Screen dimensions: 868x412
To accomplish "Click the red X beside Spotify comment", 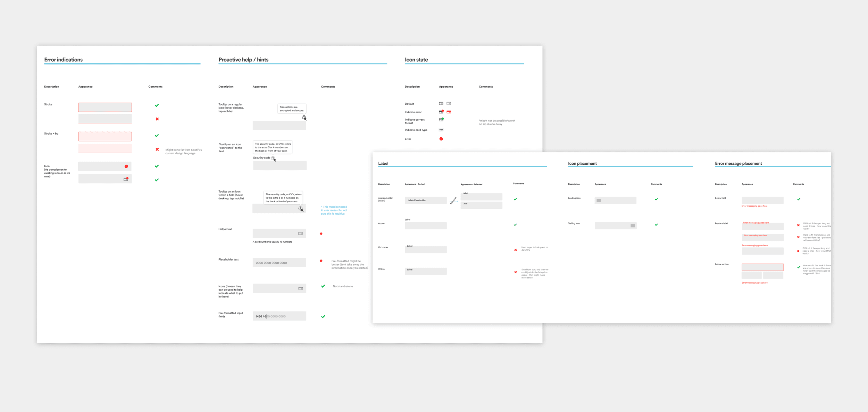I will 157,149.
